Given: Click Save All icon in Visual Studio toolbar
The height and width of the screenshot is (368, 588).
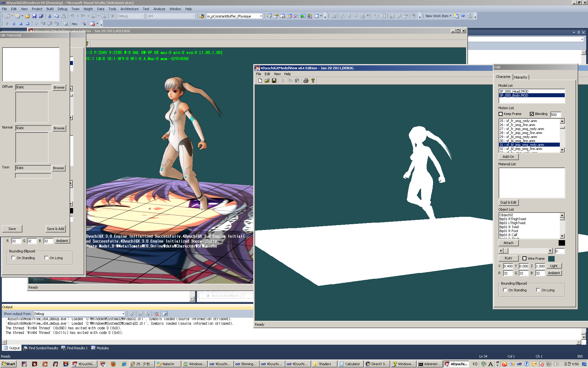Looking at the screenshot, I should (x=41, y=16).
